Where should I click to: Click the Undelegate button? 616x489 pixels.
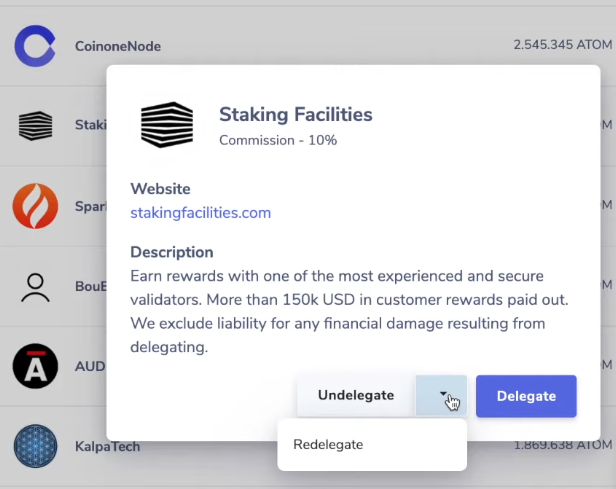click(x=356, y=396)
